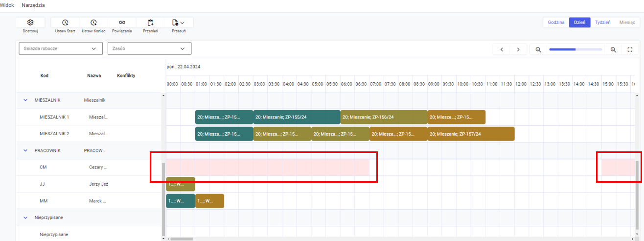Click the zoom out magnifier icon
644x241 pixels.
(538, 49)
